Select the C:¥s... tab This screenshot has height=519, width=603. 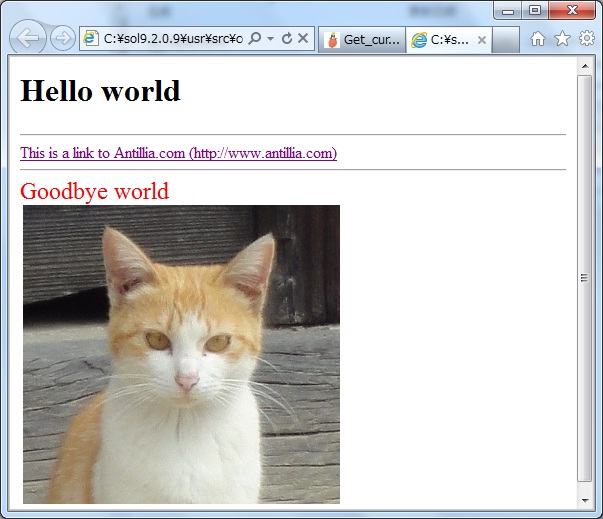click(x=449, y=40)
